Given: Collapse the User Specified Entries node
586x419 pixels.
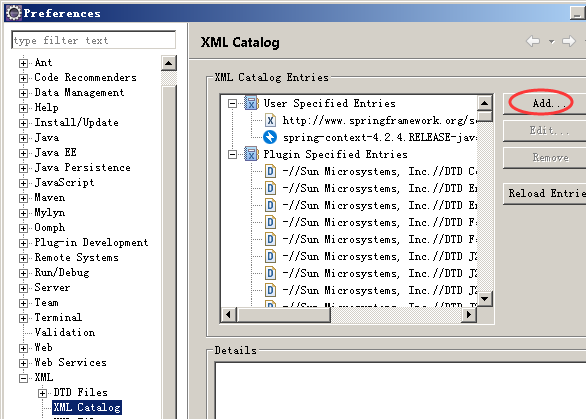Looking at the screenshot, I should 232,103.
